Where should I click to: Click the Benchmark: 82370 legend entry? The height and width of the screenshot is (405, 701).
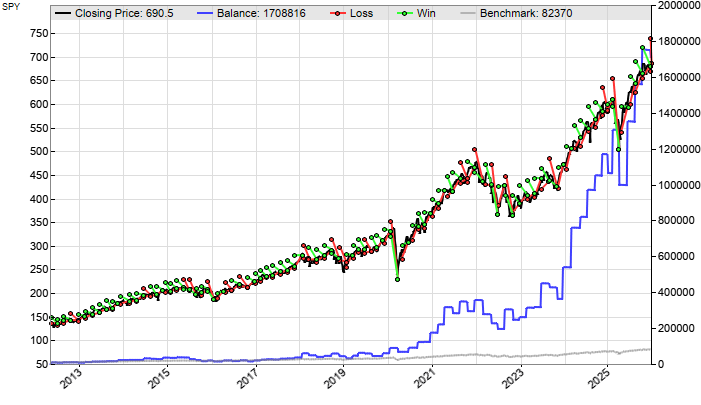click(516, 13)
